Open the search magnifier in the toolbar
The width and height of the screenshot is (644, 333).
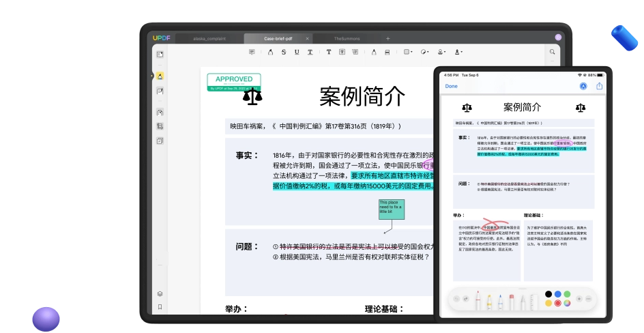553,52
